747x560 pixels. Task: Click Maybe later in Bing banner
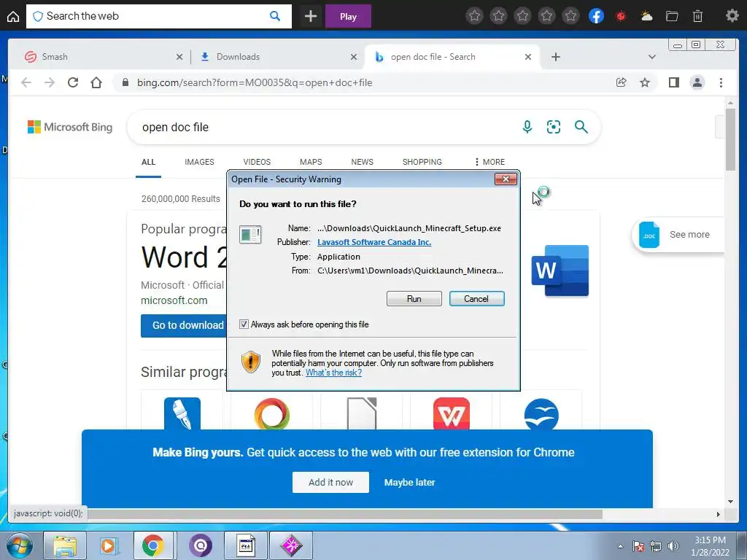pyautogui.click(x=409, y=483)
